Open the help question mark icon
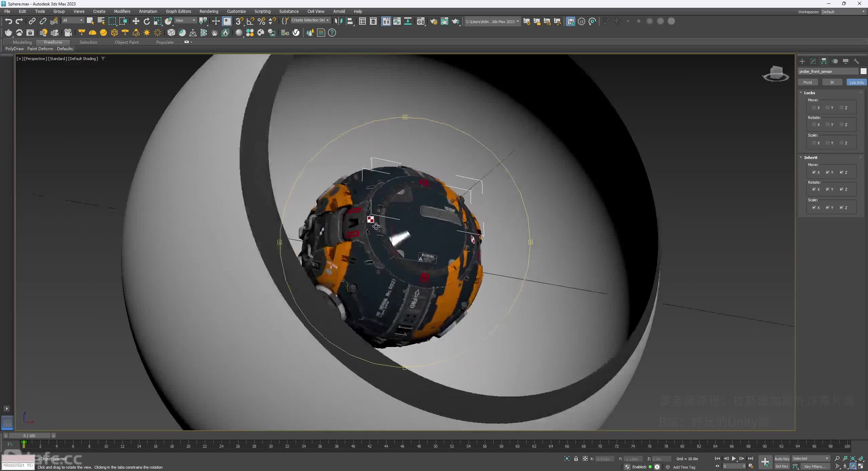868x471 pixels. pyautogui.click(x=332, y=33)
